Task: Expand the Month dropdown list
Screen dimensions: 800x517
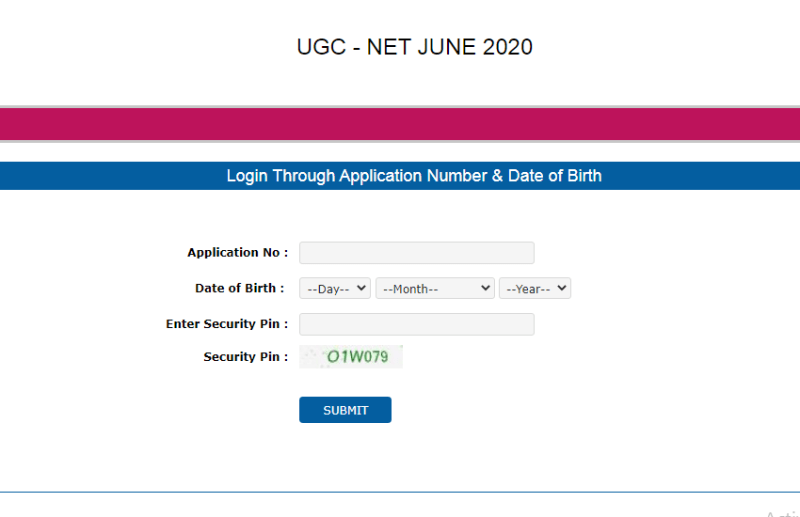Action: (x=434, y=288)
